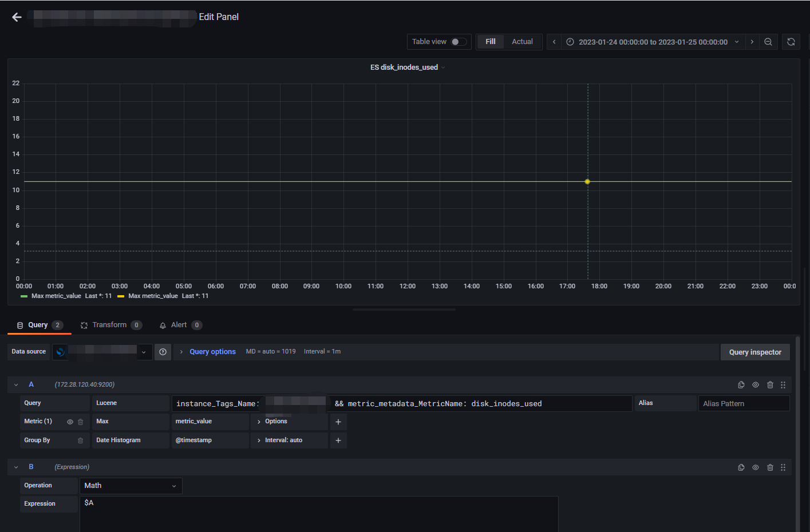Screen dimensions: 810x532
Task: Click the drag handle on query A
Action: [783, 384]
